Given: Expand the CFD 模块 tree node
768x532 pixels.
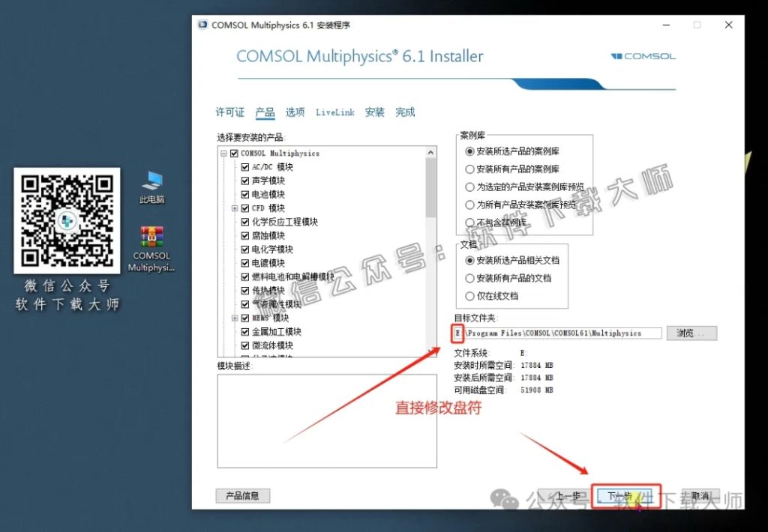Looking at the screenshot, I should pos(235,208).
